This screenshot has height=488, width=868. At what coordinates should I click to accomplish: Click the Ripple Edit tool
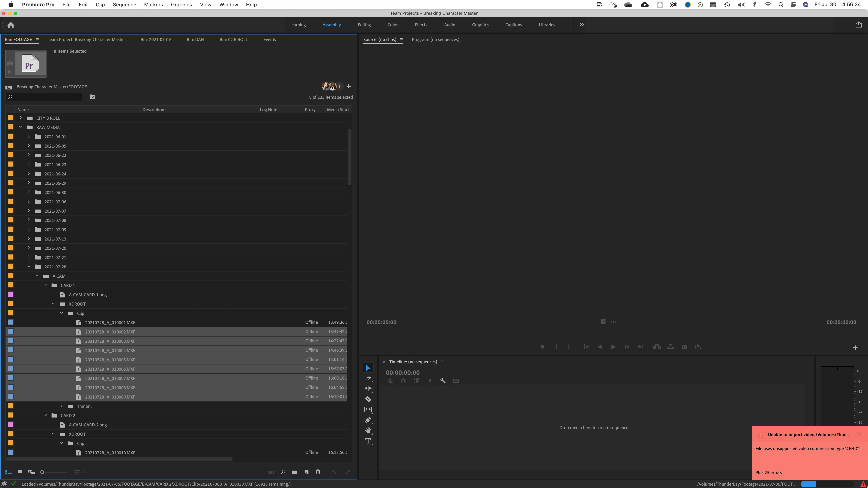point(368,388)
